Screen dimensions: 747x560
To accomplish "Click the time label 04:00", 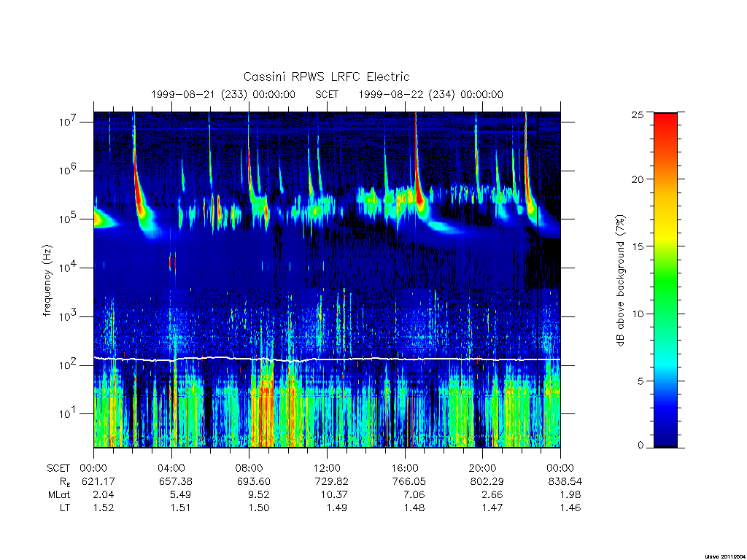I will coord(171,468).
